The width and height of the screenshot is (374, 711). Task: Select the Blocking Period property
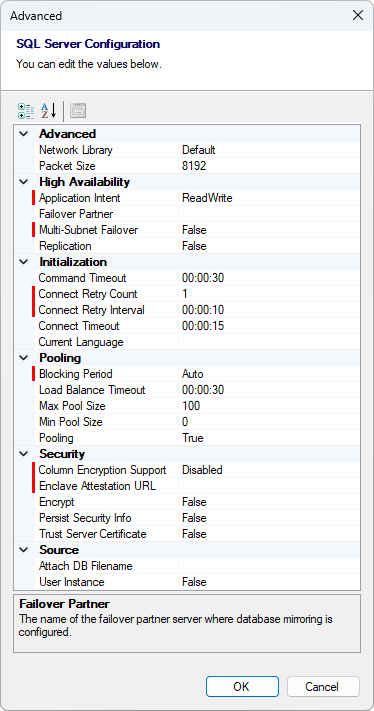(x=76, y=374)
